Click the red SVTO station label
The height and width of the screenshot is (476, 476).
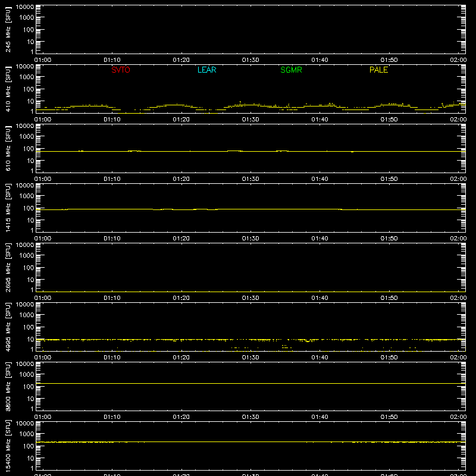pos(121,70)
